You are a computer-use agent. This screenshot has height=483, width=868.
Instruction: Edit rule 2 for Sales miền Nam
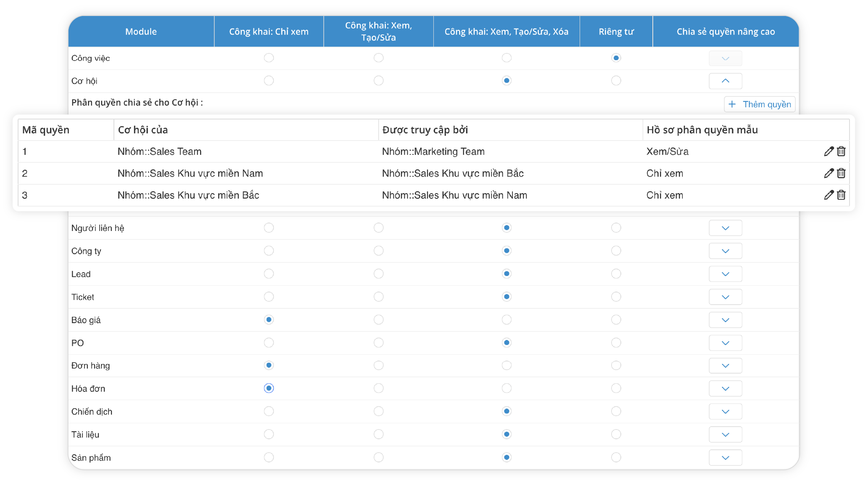pos(828,173)
